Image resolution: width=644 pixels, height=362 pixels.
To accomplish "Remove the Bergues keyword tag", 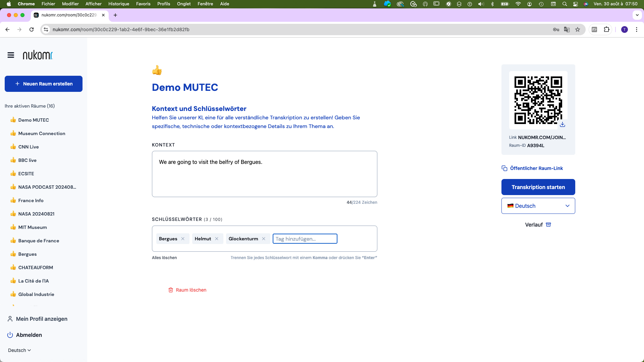I will [x=183, y=239].
